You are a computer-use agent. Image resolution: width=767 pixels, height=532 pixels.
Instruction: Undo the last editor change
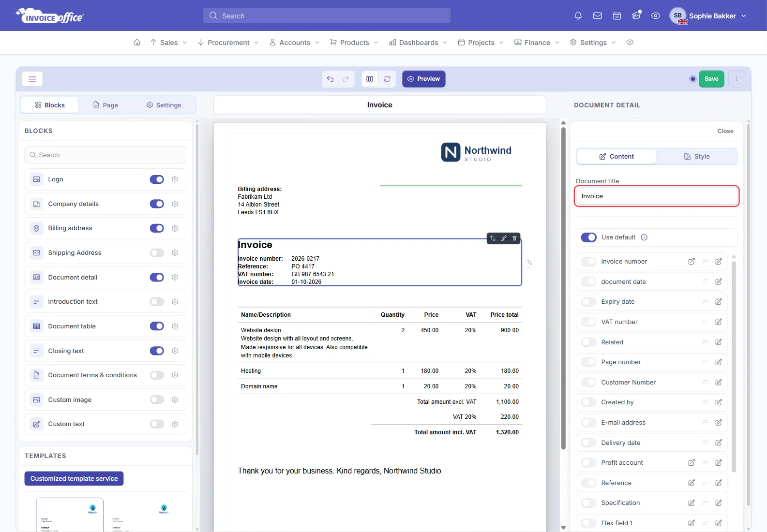coord(330,79)
